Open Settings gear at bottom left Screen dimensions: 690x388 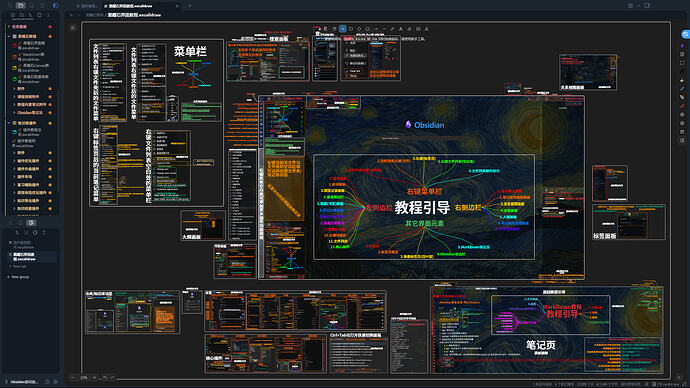(55, 382)
